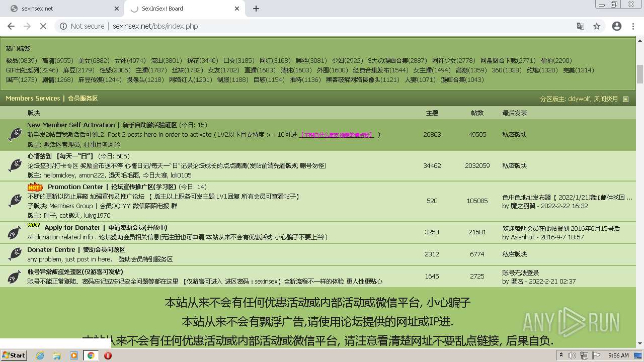Image resolution: width=644 pixels, height=362 pixels.
Task: Open the 国产(1273) tag
Action: point(21,79)
